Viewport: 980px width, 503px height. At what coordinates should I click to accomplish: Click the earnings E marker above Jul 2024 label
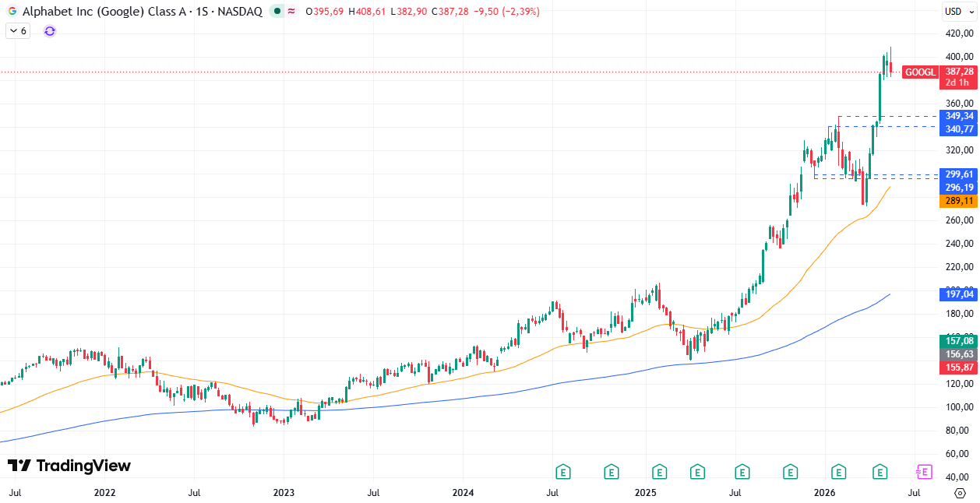coord(562,472)
